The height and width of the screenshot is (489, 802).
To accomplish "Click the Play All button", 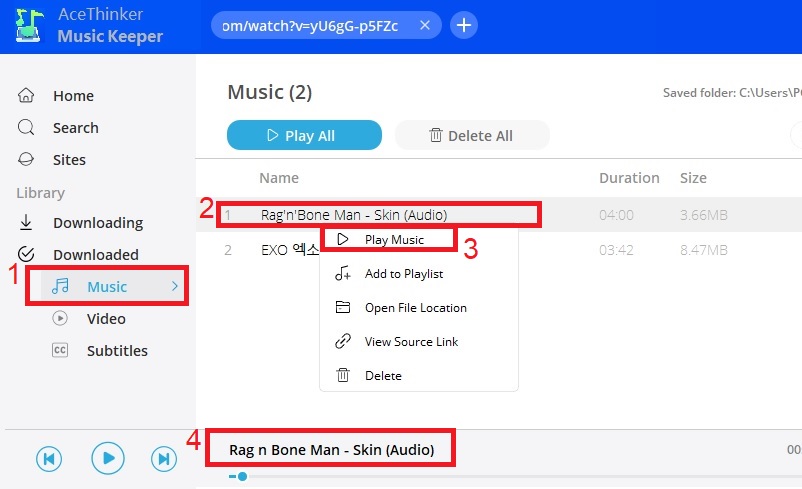I will [304, 135].
